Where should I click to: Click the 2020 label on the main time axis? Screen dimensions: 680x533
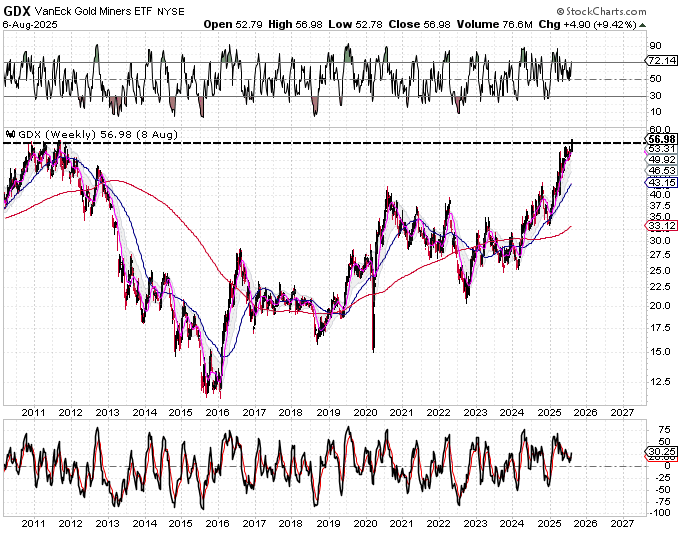pyautogui.click(x=365, y=412)
